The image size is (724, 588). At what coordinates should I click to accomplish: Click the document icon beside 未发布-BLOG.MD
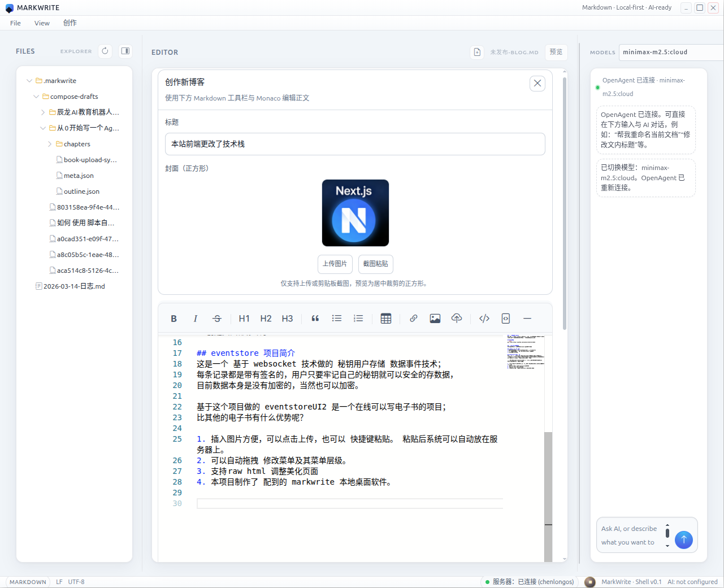click(477, 52)
